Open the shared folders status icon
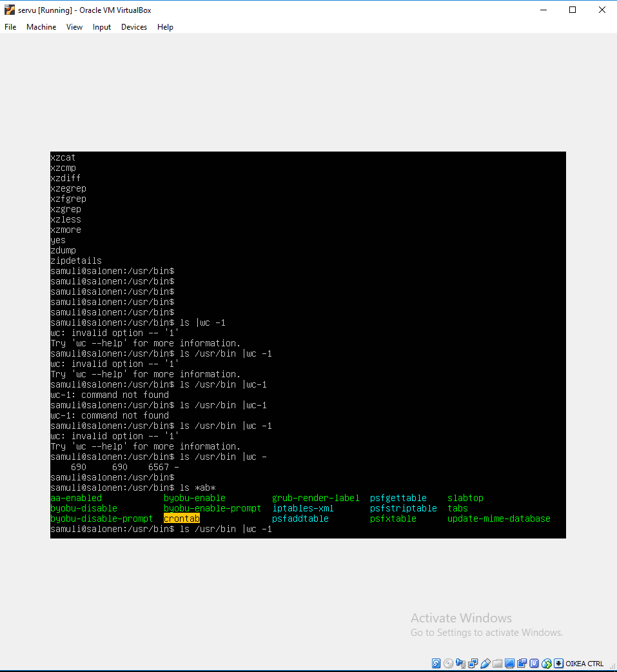617x672 pixels. click(x=496, y=663)
